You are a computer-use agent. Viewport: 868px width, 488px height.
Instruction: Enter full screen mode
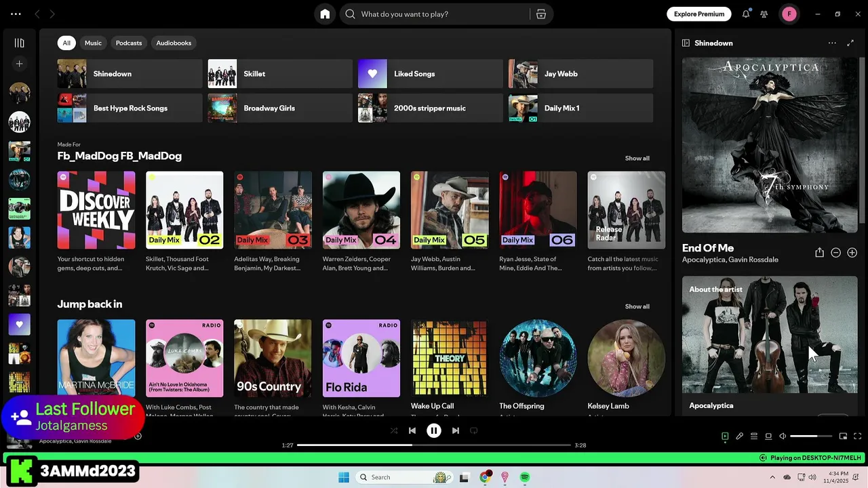click(x=858, y=436)
